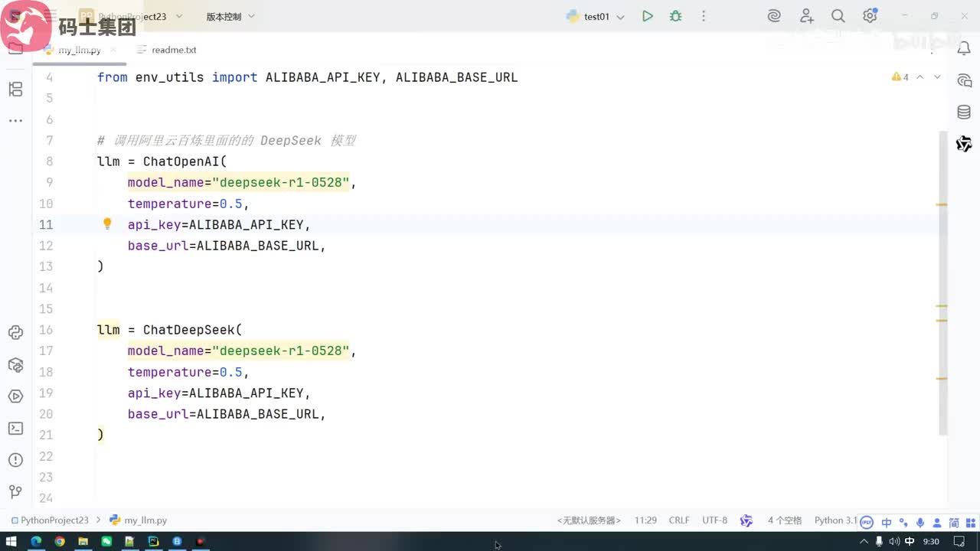Open Google Chrome from the taskbar
This screenshot has height=551, width=980.
coord(59,541)
